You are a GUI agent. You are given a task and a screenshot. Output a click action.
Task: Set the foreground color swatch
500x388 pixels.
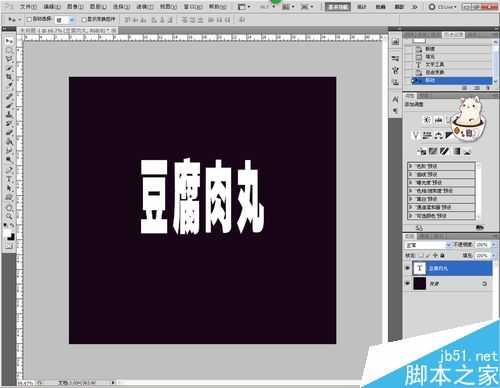pyautogui.click(x=8, y=234)
